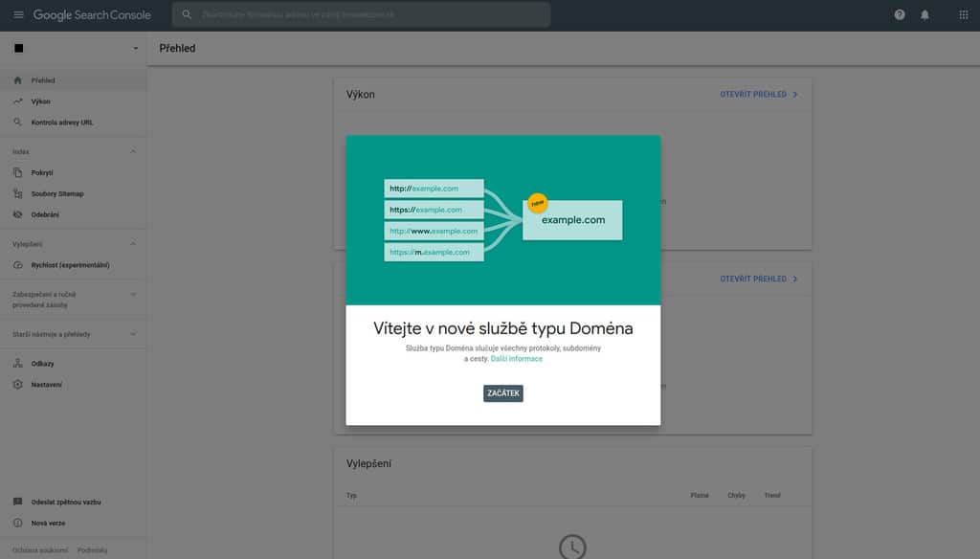
Task: Click the Odebrání hidden-eye icon
Action: (x=17, y=214)
